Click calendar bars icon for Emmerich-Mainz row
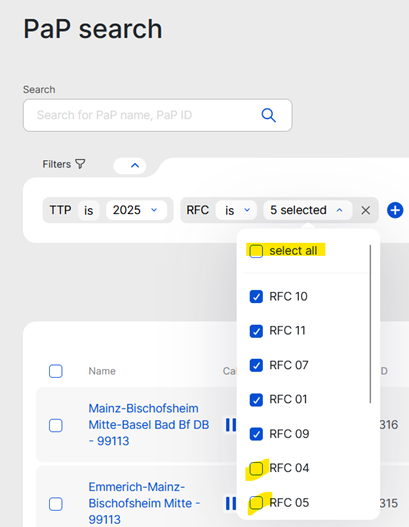This screenshot has width=409, height=527. click(x=231, y=503)
